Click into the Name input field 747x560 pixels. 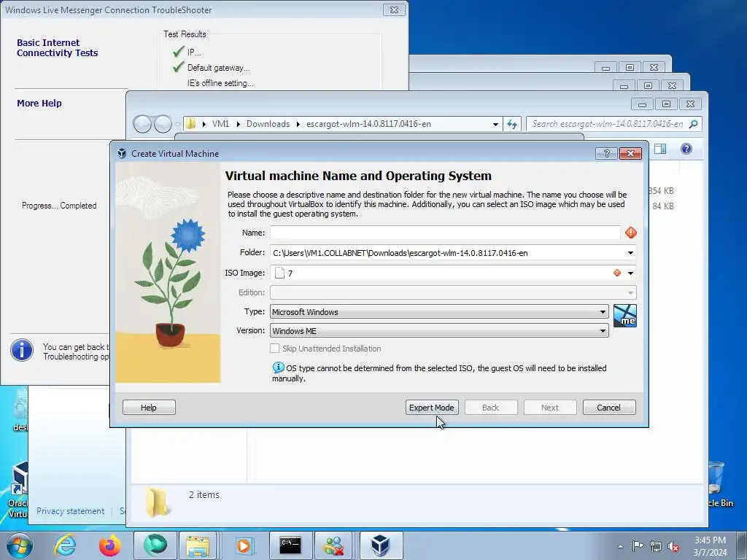pyautogui.click(x=445, y=233)
